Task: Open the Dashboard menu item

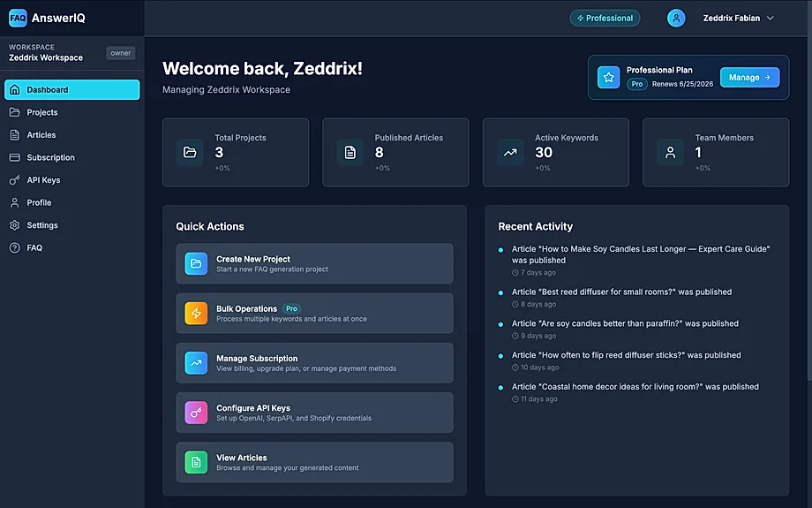Action: click(72, 90)
